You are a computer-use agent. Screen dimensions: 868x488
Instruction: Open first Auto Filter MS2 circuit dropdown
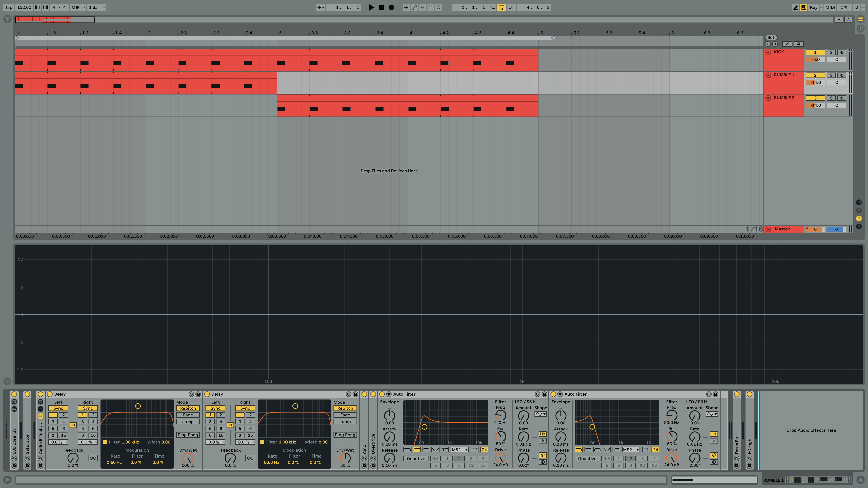460,450
